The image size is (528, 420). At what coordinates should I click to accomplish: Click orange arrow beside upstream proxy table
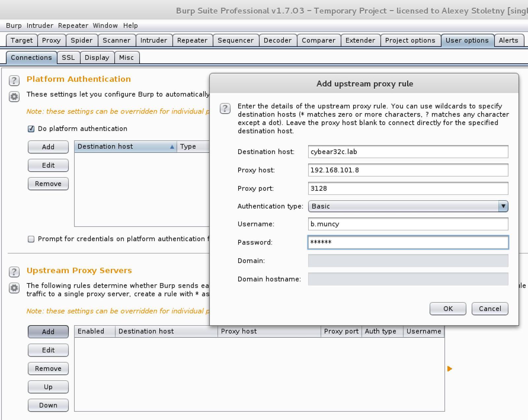click(x=449, y=369)
